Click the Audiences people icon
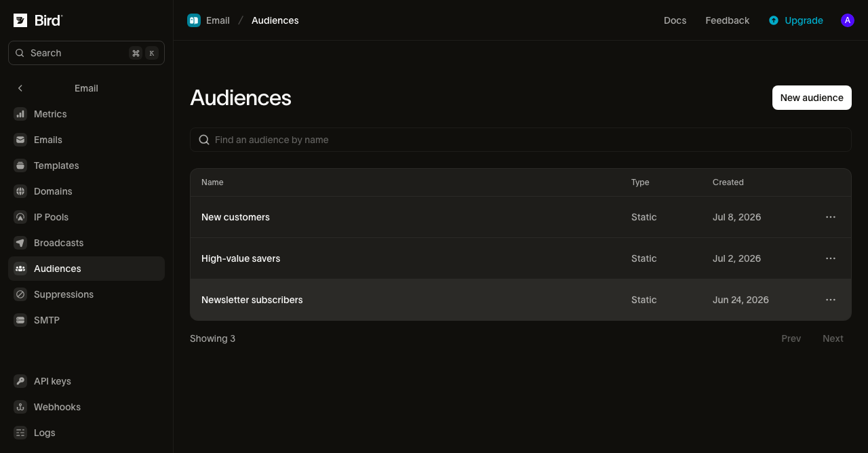 pyautogui.click(x=20, y=269)
